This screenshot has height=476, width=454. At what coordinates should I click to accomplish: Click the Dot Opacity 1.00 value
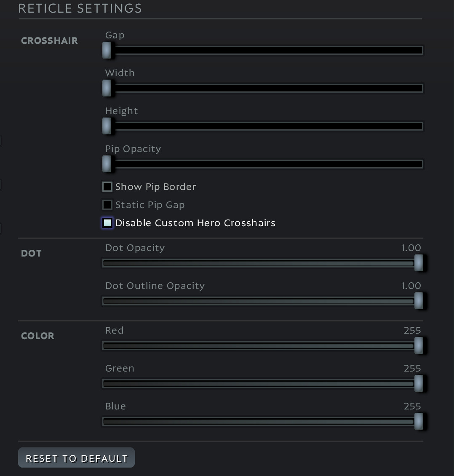coord(411,248)
